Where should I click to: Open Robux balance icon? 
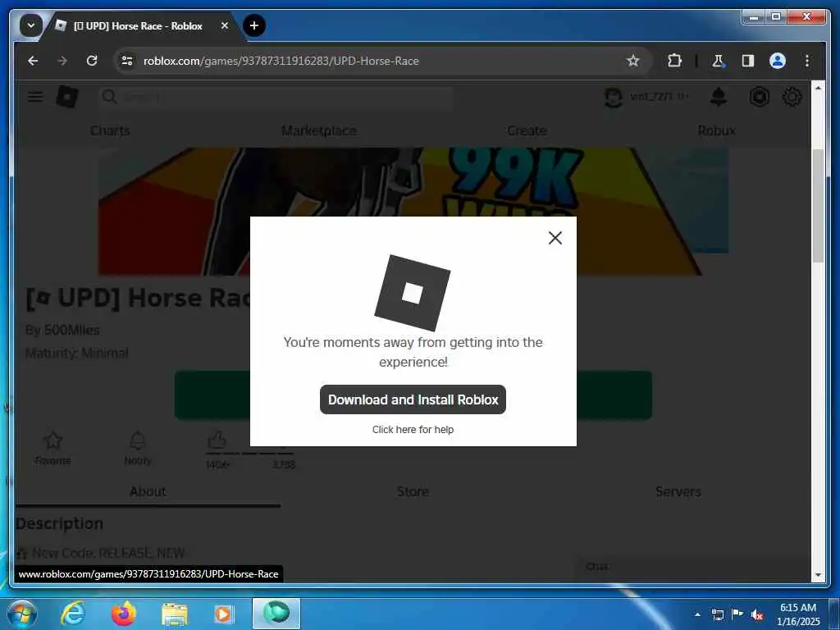point(759,97)
